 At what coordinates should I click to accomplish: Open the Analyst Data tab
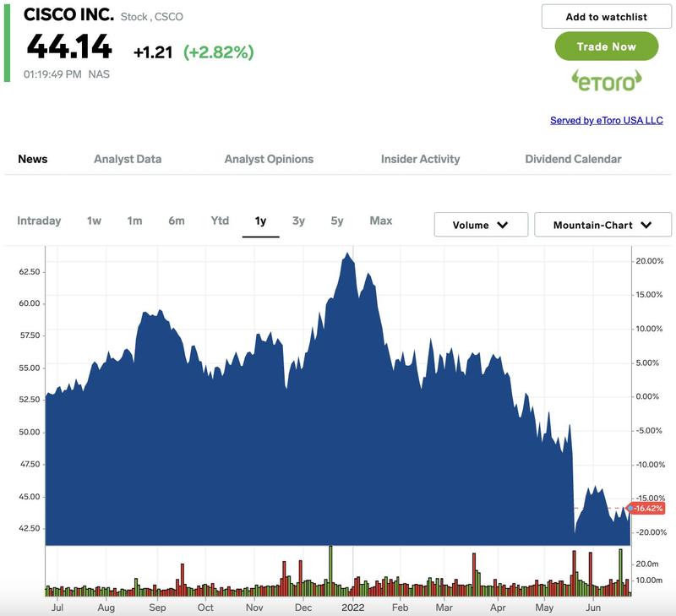pos(128,159)
